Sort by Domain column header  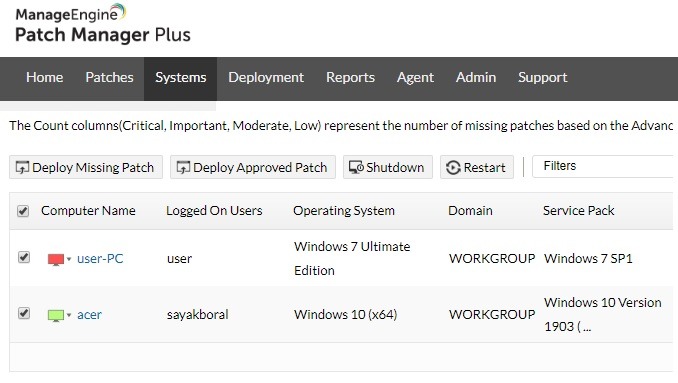tap(470, 211)
